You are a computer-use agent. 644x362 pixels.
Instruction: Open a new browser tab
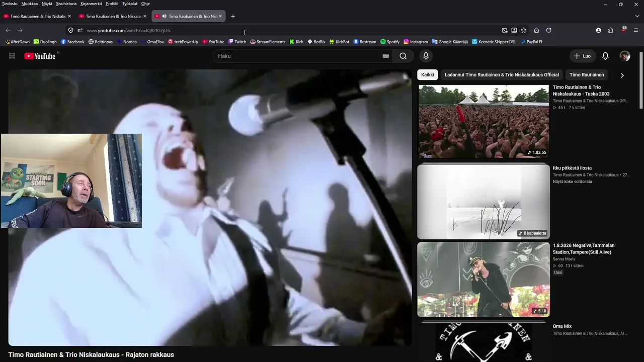pos(233,16)
